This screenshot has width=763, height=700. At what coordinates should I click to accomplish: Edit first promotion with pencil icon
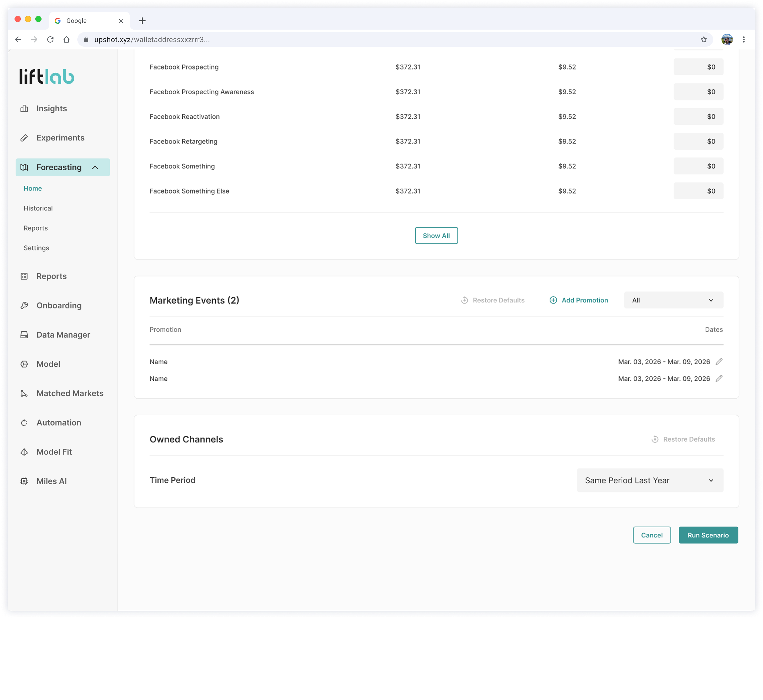(x=719, y=362)
